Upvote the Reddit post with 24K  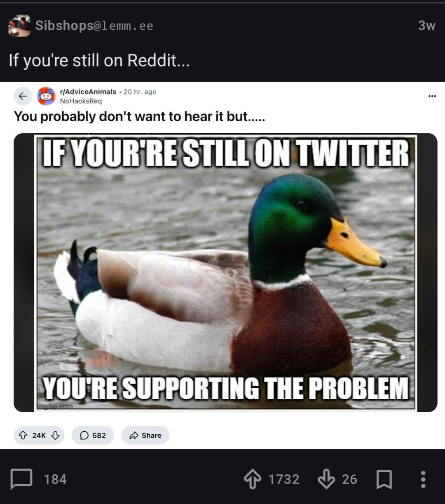click(23, 435)
